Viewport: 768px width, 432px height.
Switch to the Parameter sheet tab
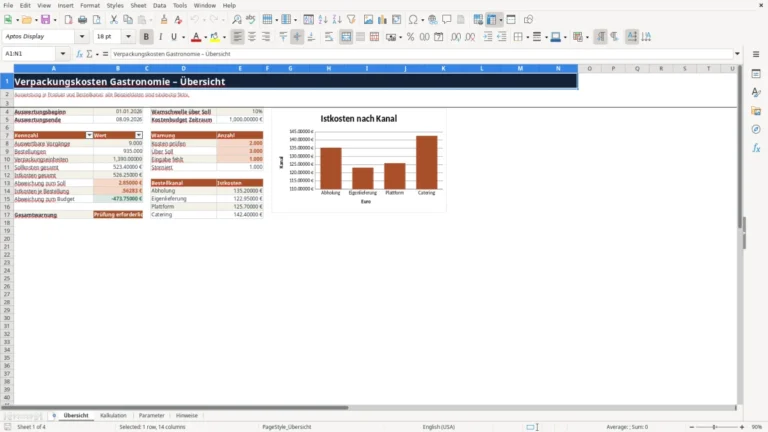click(x=151, y=415)
